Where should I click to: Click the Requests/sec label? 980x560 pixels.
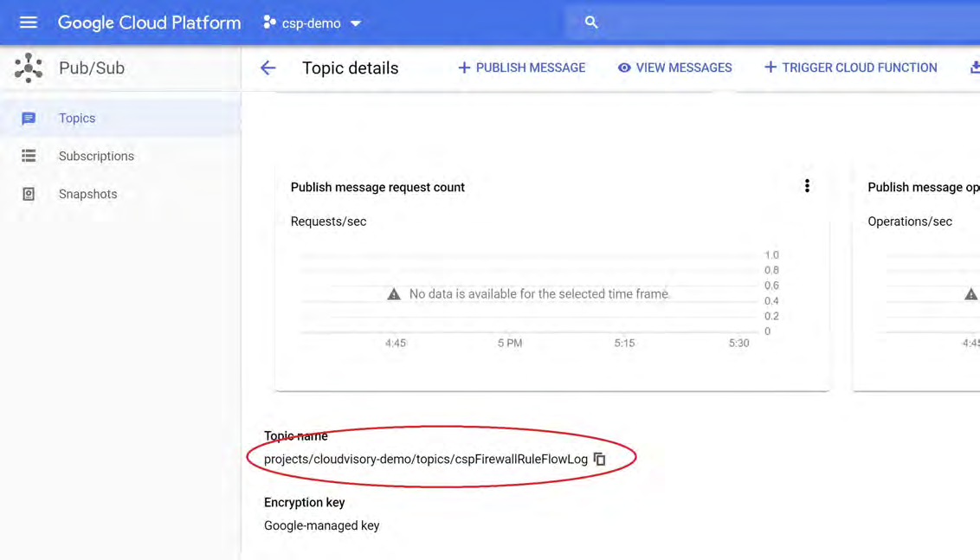point(328,222)
